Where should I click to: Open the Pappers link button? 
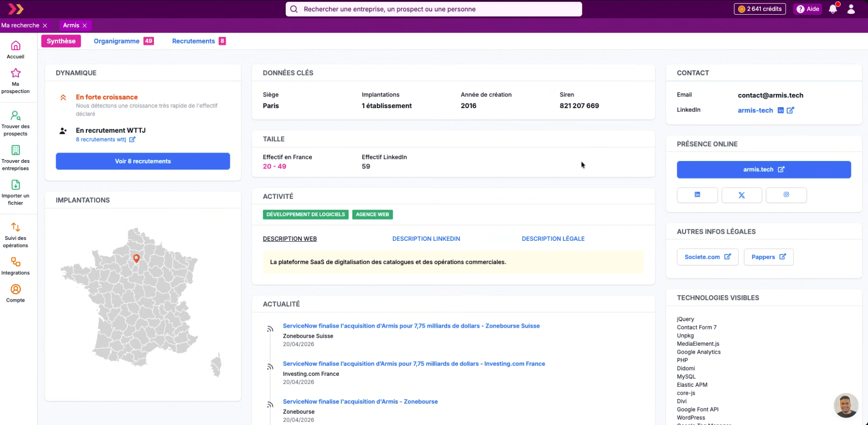point(768,257)
